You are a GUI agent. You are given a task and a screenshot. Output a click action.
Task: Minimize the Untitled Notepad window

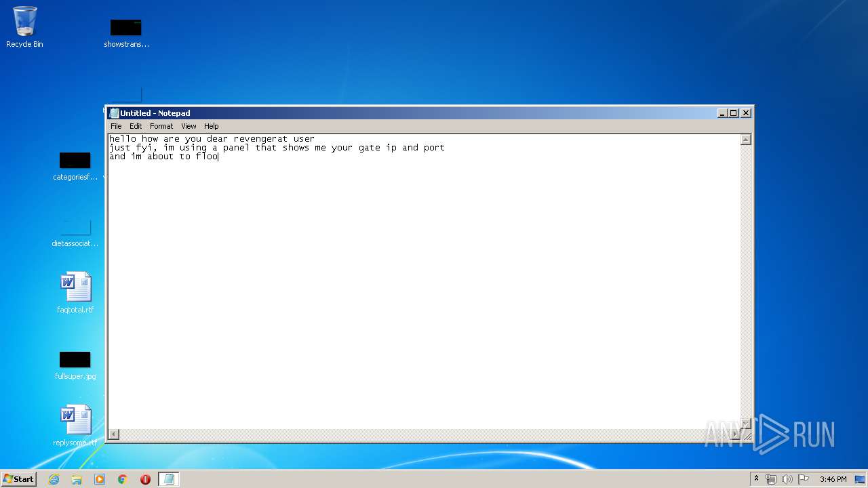(x=722, y=113)
